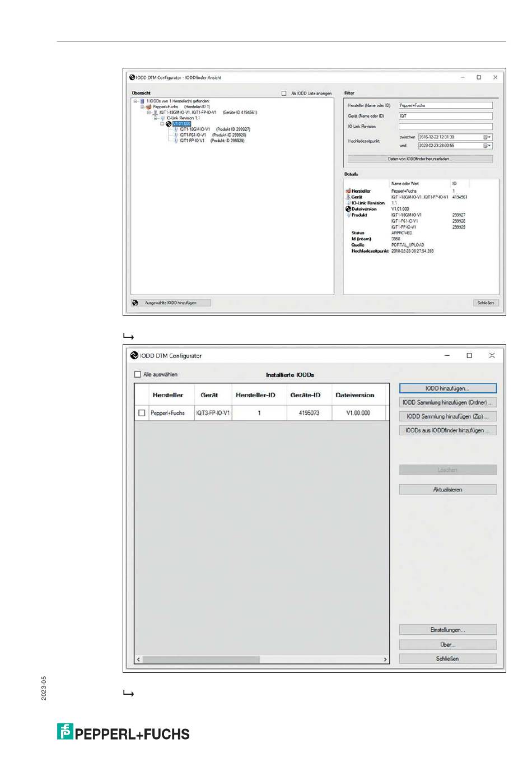532x762 pixels.
Task: Open the calendar dropdown of the 'zwischen' date
Action: [x=488, y=137]
